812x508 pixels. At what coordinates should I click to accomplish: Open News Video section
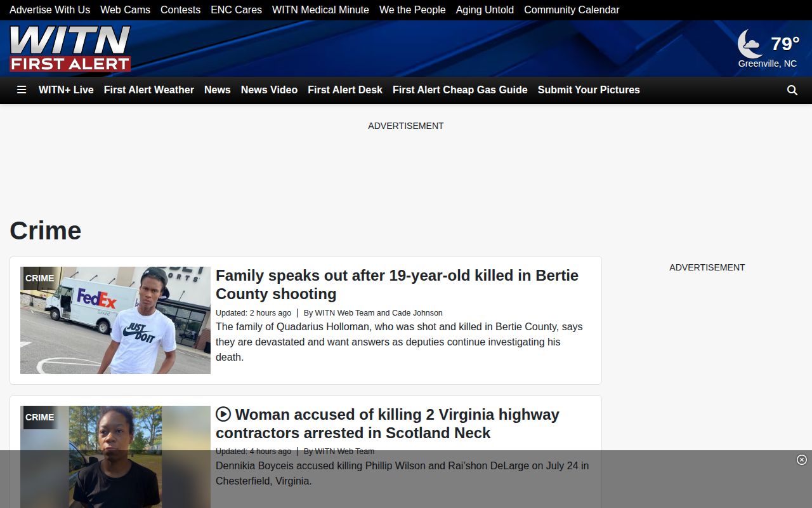(269, 90)
